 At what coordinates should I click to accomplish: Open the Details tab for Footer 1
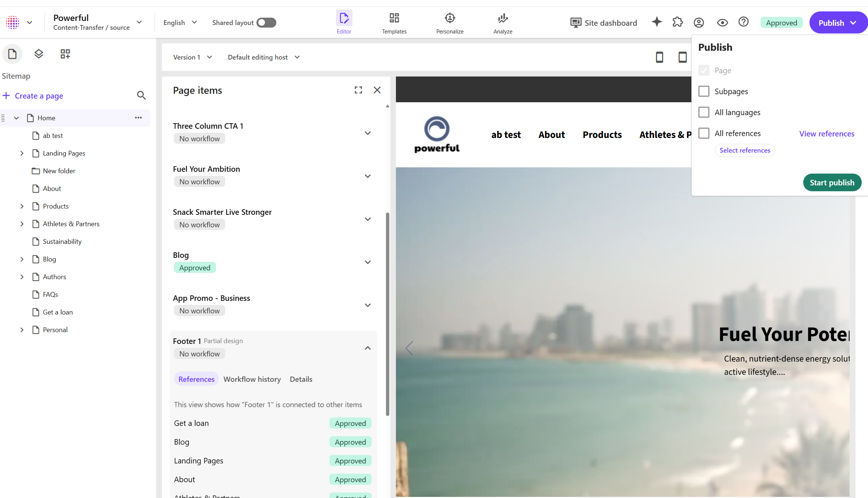301,379
